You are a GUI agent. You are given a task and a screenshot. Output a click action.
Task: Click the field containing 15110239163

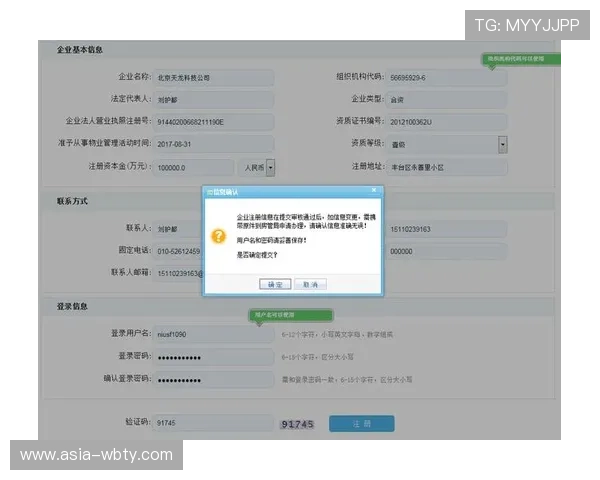[446, 229]
